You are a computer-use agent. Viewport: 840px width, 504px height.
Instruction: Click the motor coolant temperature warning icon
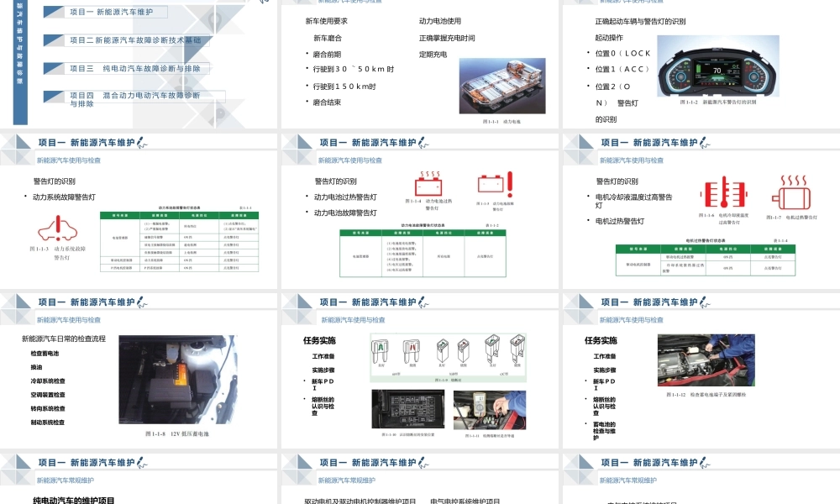pyautogui.click(x=724, y=192)
